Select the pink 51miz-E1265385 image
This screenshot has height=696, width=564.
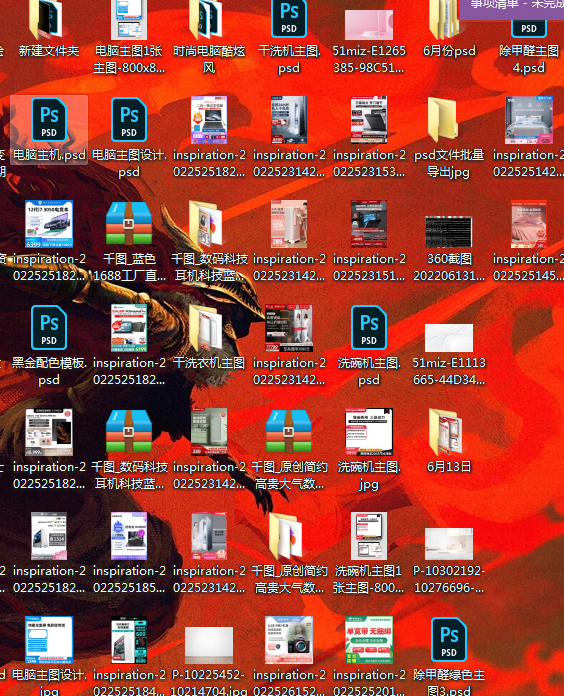coord(368,25)
